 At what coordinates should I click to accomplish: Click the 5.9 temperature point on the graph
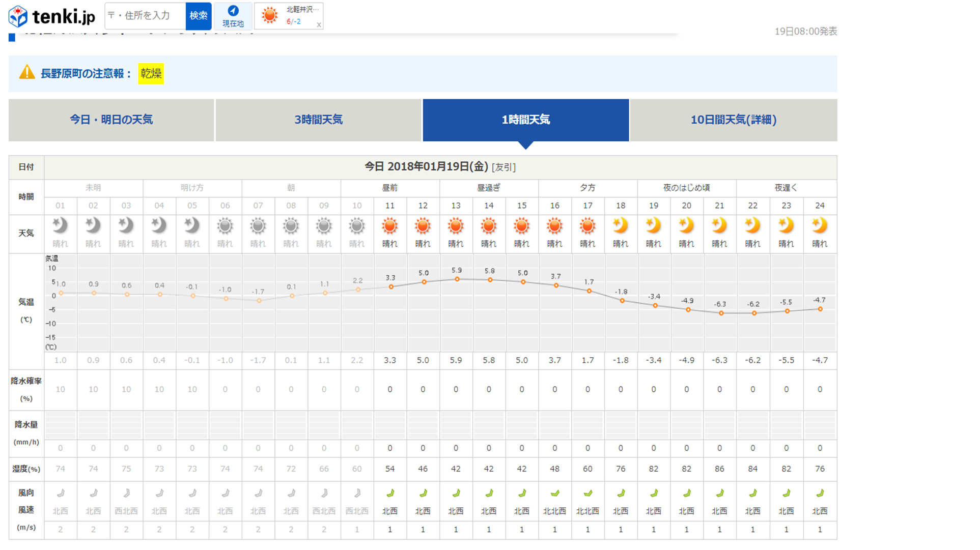click(457, 279)
